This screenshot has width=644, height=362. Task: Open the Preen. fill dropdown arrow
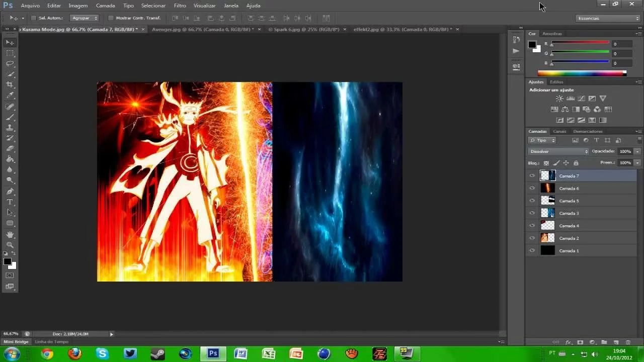[x=637, y=163]
